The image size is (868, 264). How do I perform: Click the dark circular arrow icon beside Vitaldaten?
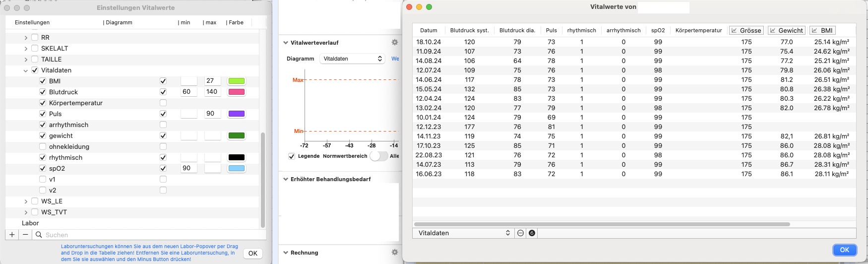532,233
